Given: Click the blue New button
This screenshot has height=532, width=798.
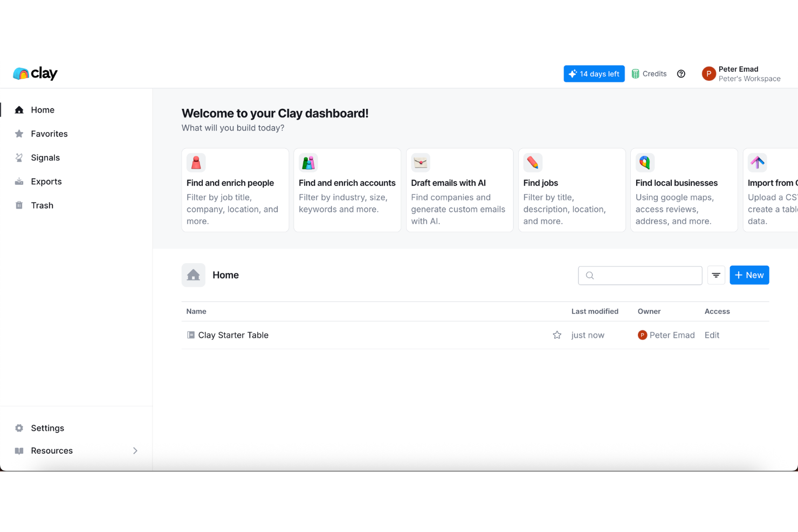Looking at the screenshot, I should point(749,275).
